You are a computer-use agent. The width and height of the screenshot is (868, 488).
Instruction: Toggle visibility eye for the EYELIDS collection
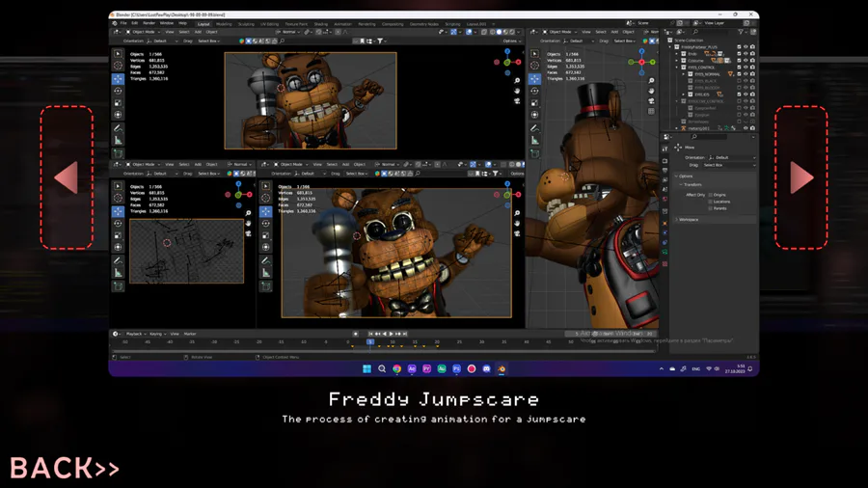[x=746, y=95]
